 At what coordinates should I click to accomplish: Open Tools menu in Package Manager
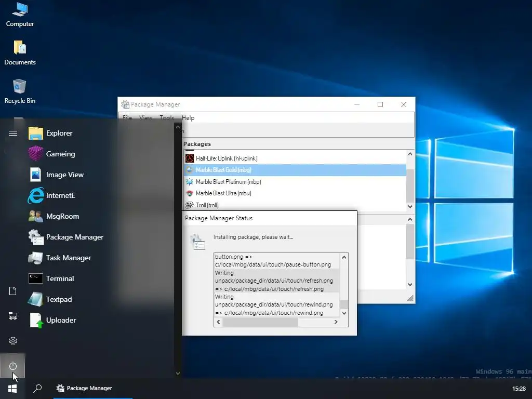167,118
